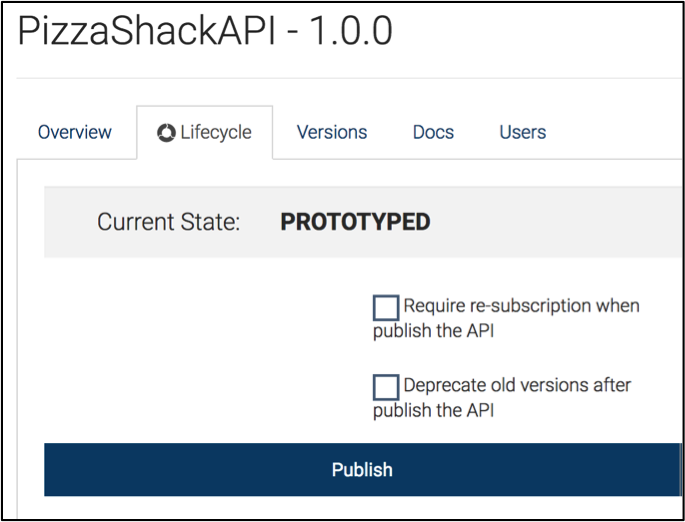Click the blank space right of the Users tab

click(615, 132)
